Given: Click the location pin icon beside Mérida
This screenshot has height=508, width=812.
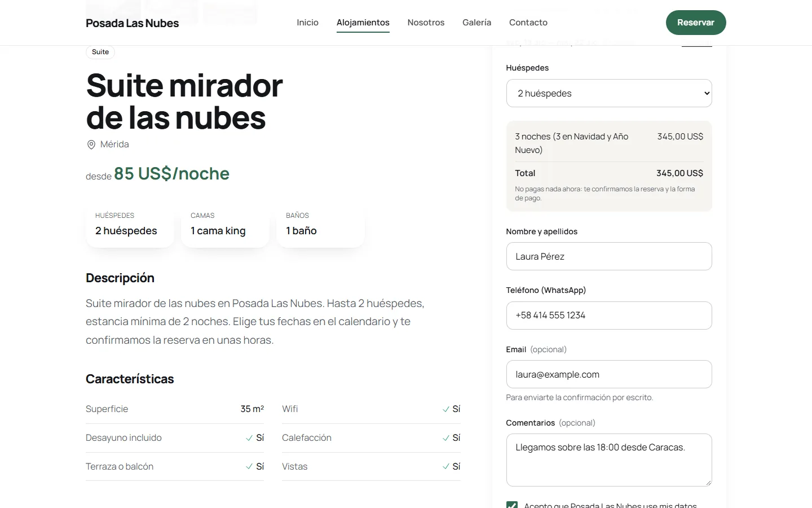Looking at the screenshot, I should 91,144.
